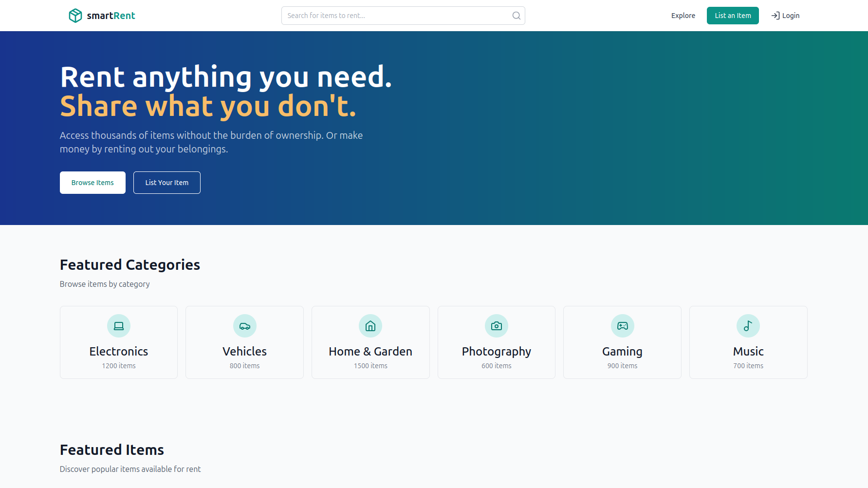Select the Vehicles car icon
The width and height of the screenshot is (868, 488).
pyautogui.click(x=244, y=326)
